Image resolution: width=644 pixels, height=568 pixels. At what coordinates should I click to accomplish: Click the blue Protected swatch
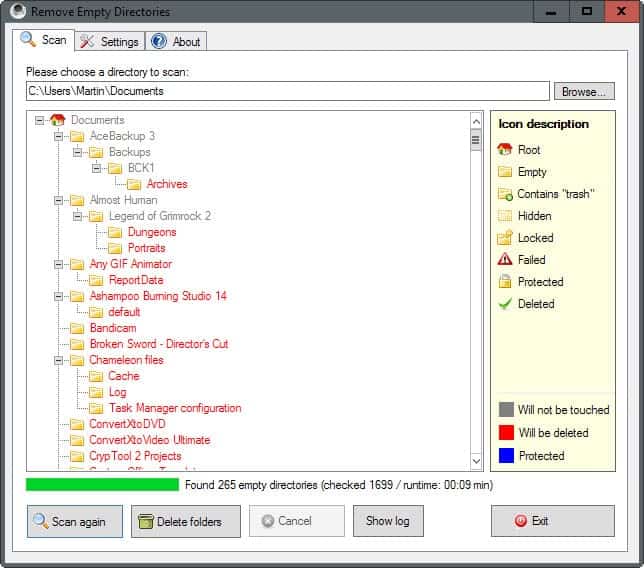point(506,455)
